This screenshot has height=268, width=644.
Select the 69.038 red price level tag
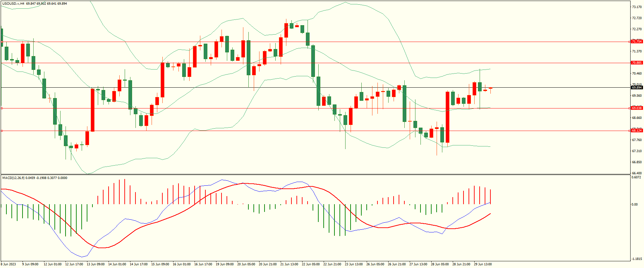pyautogui.click(x=637, y=108)
